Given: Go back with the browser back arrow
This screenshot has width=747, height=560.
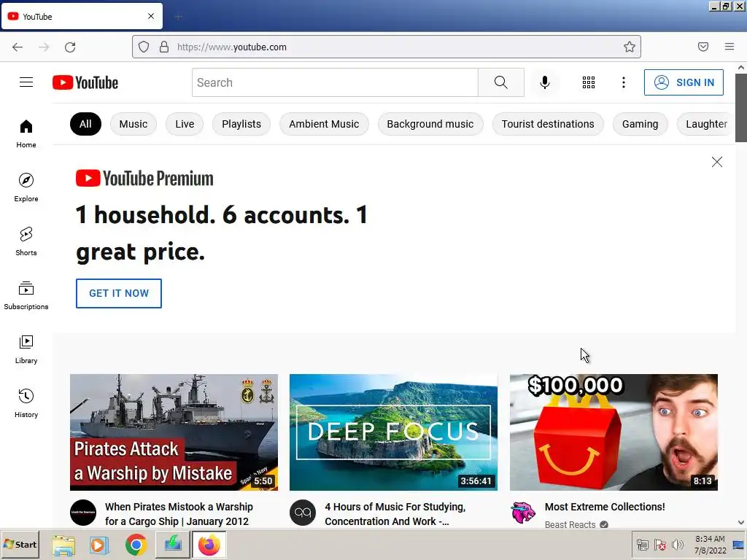Looking at the screenshot, I should click(x=18, y=47).
